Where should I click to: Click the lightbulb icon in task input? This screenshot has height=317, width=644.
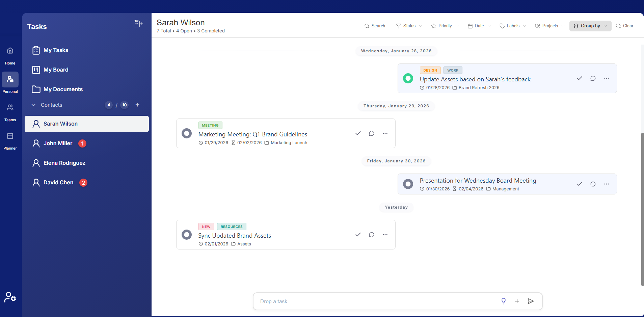pos(504,301)
